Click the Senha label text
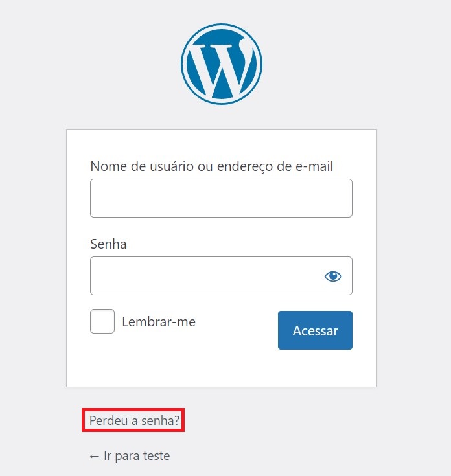 (108, 244)
